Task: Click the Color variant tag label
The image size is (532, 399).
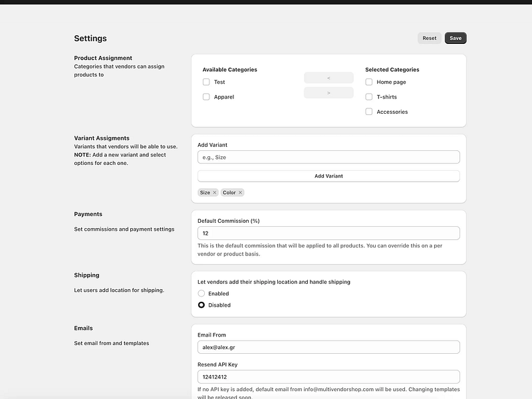Action: click(x=229, y=193)
